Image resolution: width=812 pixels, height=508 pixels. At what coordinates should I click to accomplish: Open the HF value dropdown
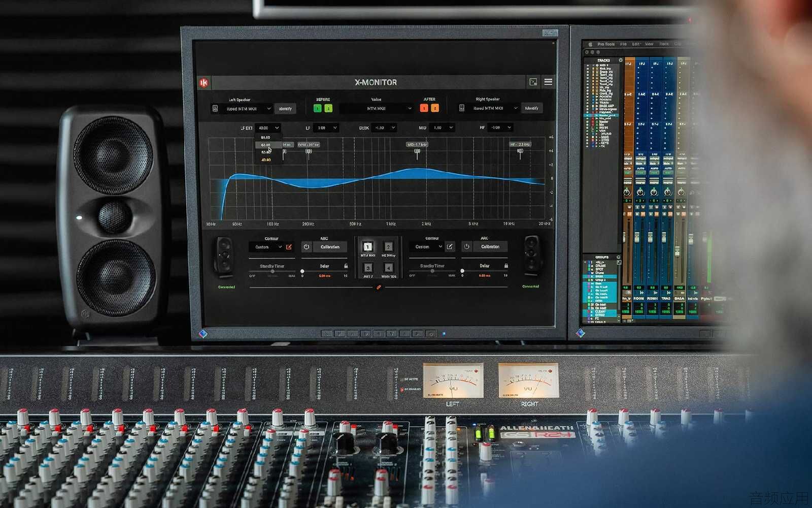click(500, 128)
